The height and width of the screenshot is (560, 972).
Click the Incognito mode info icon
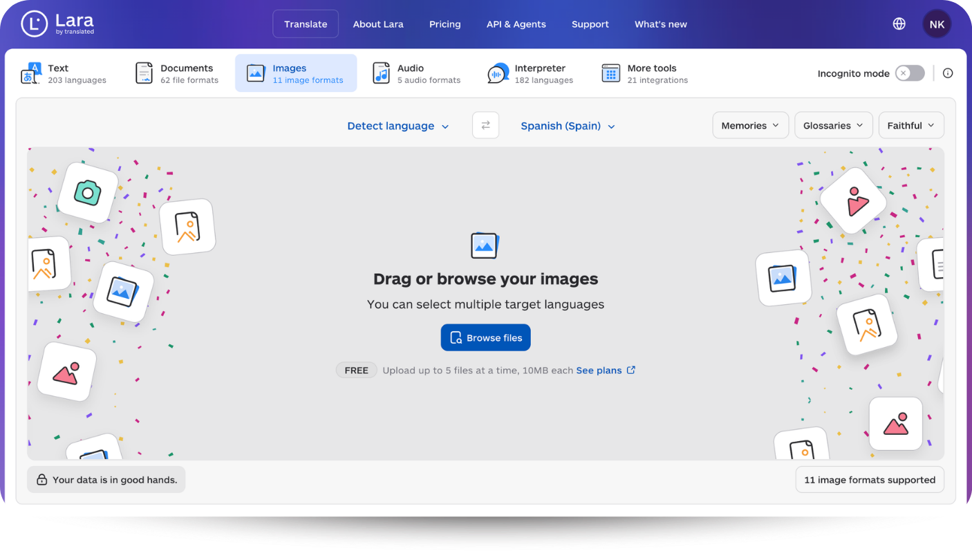948,73
